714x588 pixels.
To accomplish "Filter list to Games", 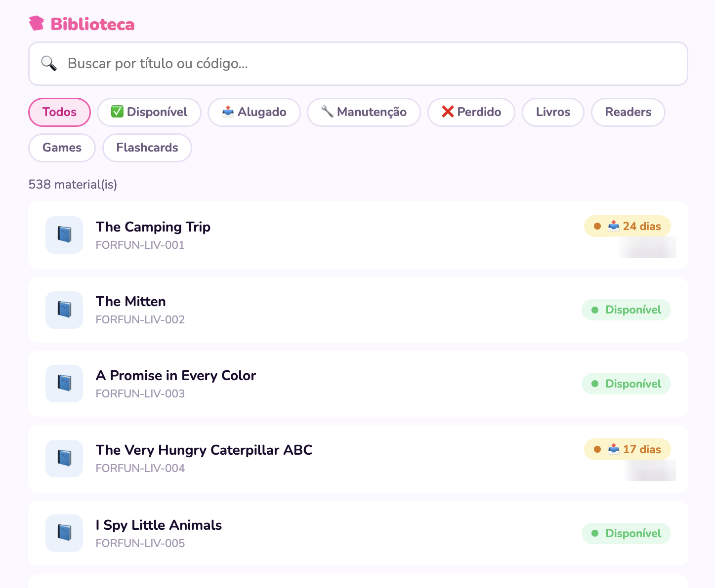I will point(62,148).
